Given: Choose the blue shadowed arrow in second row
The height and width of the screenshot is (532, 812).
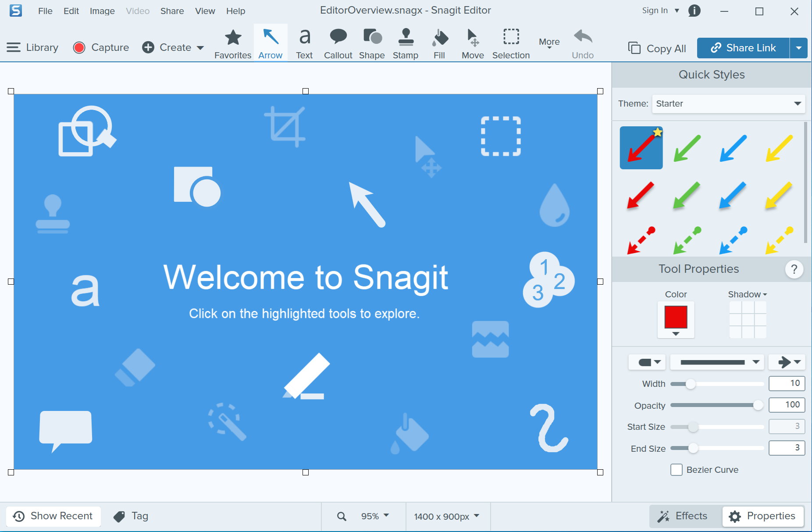Looking at the screenshot, I should click(733, 195).
